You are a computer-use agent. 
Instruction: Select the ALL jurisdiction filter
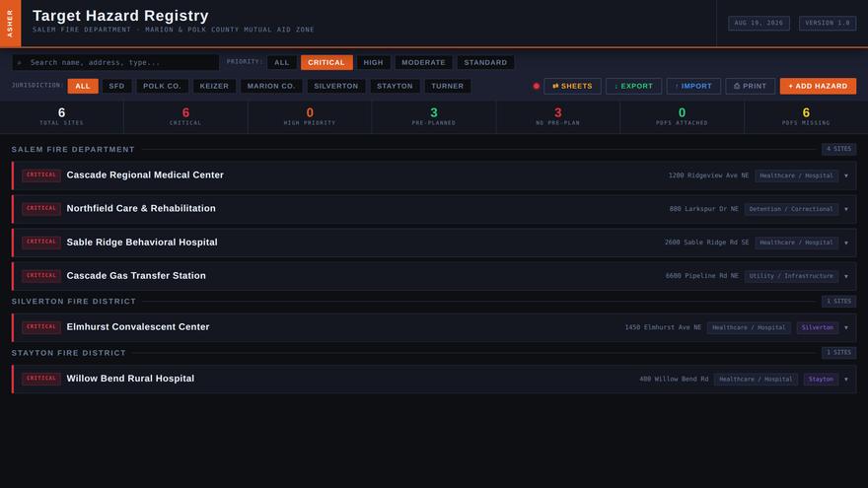coord(83,87)
